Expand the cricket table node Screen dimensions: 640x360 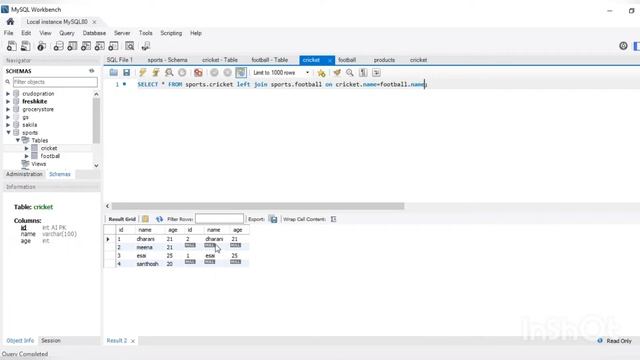click(x=27, y=148)
